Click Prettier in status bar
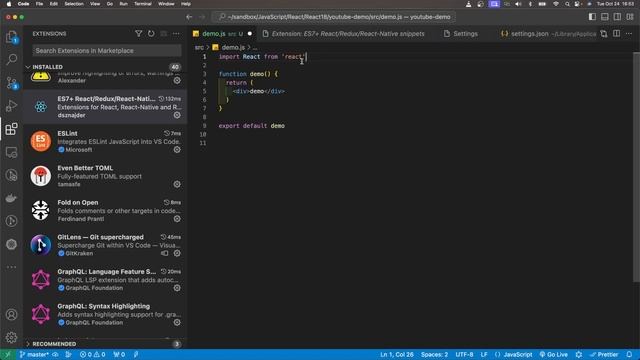 click(604, 354)
